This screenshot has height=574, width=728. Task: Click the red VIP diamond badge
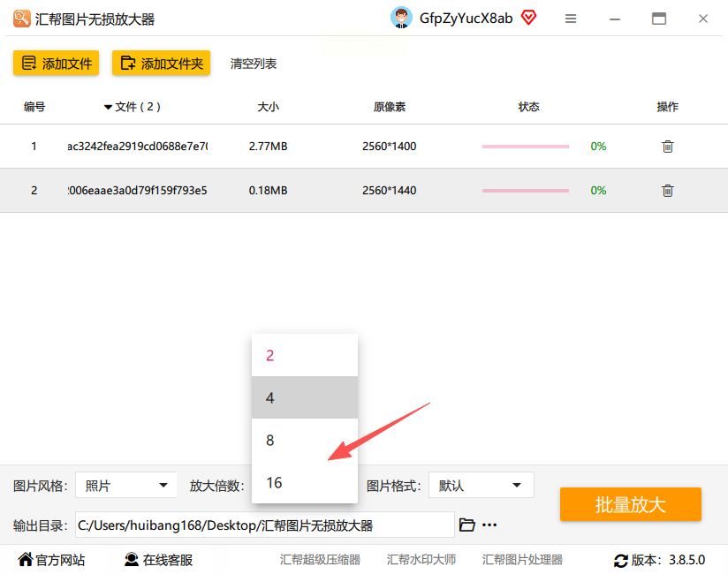pyautogui.click(x=528, y=18)
